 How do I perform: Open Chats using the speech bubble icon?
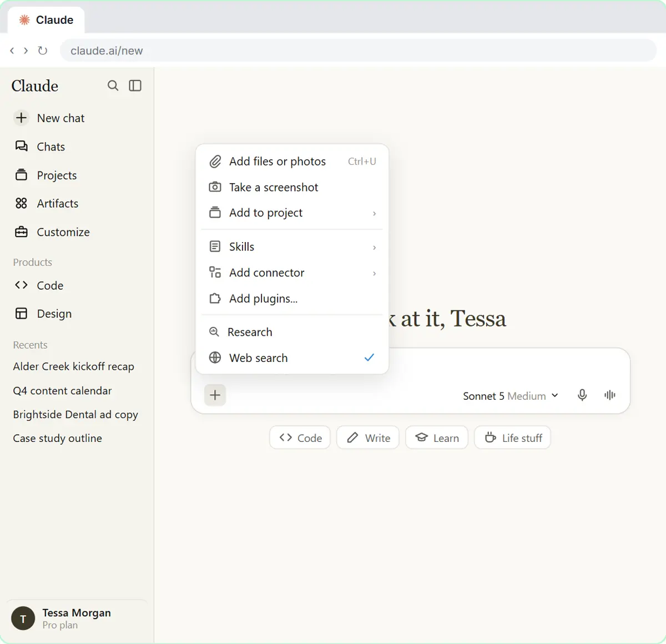[x=21, y=147]
